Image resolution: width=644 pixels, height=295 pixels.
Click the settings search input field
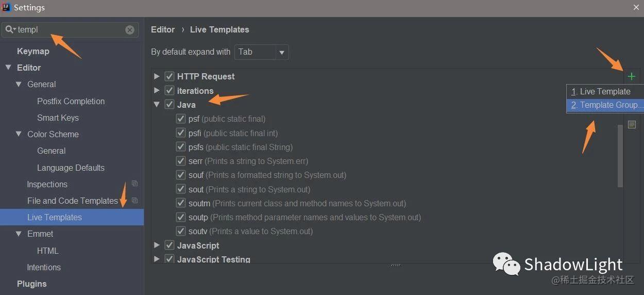tap(70, 30)
